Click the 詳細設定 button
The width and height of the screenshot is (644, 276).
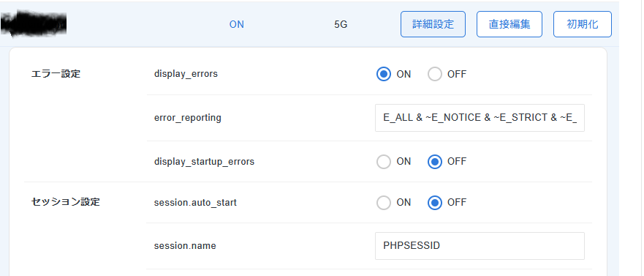(x=433, y=24)
